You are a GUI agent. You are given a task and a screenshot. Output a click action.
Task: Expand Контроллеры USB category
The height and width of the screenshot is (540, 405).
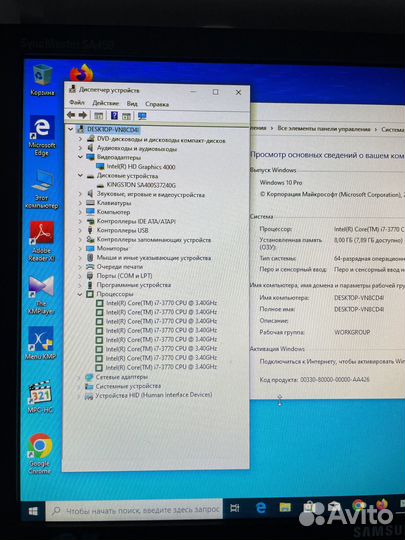click(80, 230)
